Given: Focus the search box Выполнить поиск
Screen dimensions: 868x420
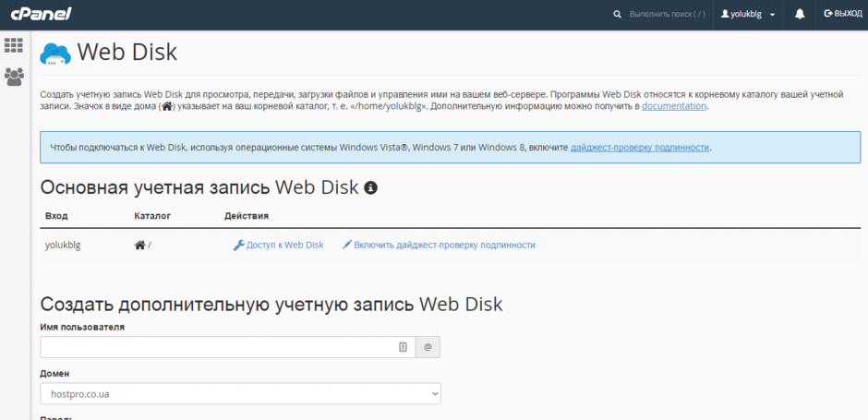Looking at the screenshot, I should tap(667, 15).
